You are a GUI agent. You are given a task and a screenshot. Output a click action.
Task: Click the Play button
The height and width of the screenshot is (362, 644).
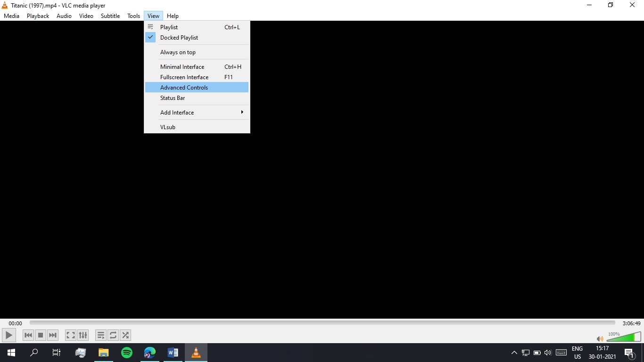[8, 335]
